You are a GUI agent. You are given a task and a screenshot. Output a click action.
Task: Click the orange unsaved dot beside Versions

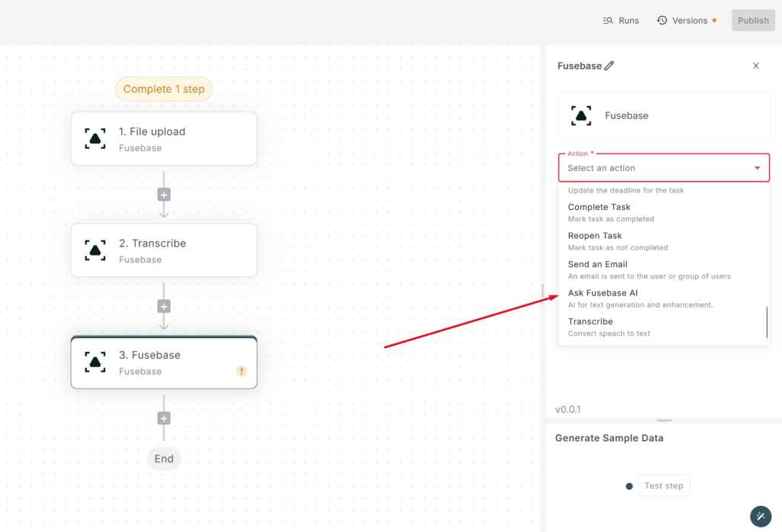coord(714,21)
